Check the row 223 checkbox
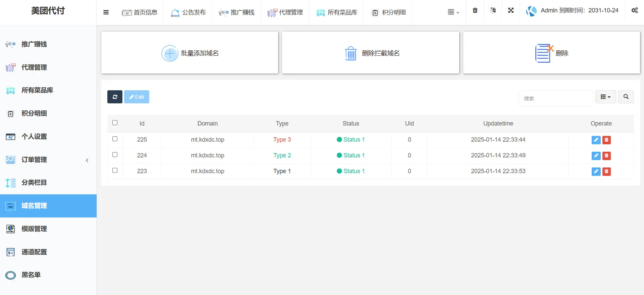The width and height of the screenshot is (644, 295). (x=115, y=170)
